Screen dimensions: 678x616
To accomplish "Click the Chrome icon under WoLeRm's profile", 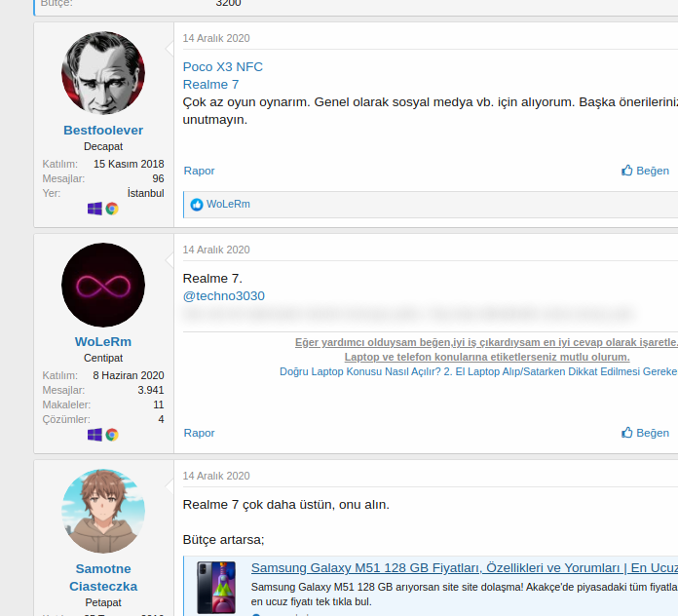I will (x=112, y=435).
